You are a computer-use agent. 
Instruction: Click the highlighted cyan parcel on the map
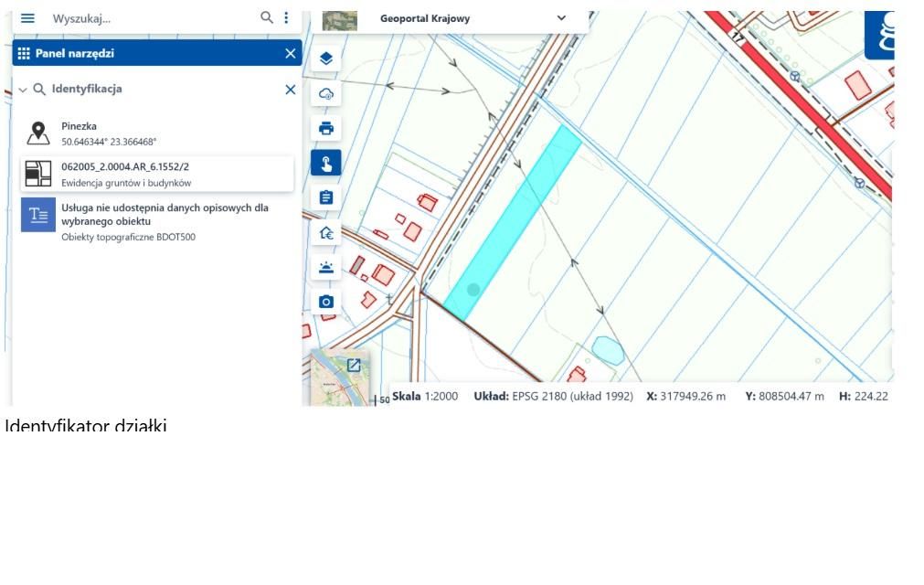[x=512, y=224]
